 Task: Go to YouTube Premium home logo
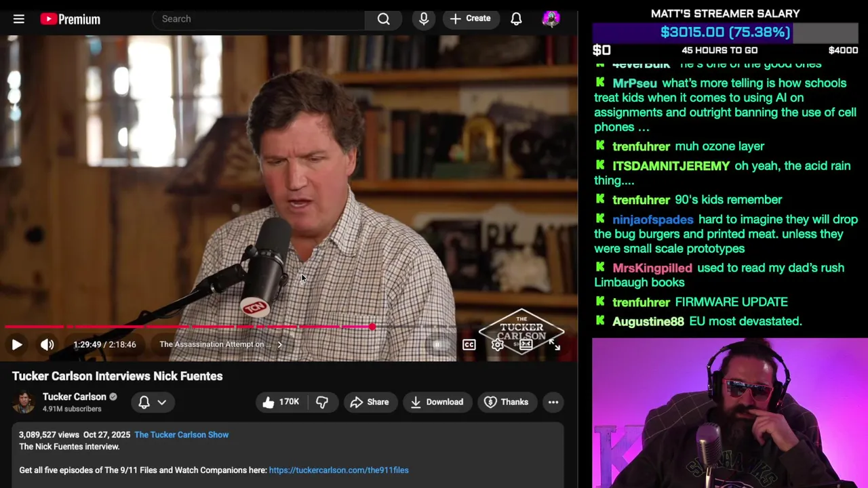click(70, 19)
